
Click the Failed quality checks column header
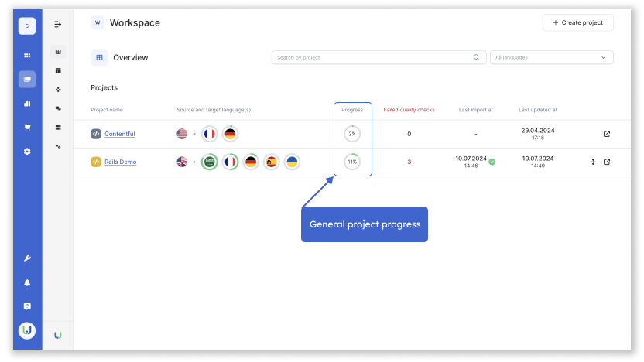coord(409,110)
